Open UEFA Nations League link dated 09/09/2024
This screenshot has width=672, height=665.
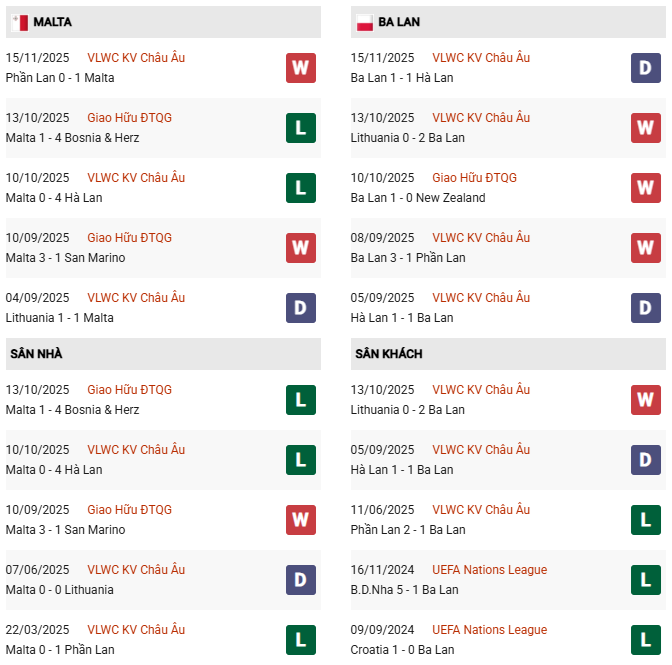pos(490,630)
